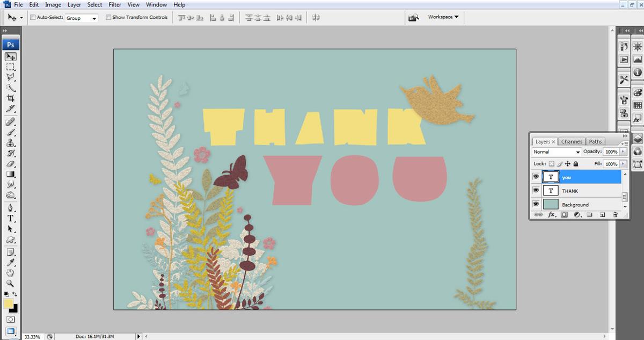The width and height of the screenshot is (644, 340).
Task: Check Show Transform Controls
Action: pos(108,17)
